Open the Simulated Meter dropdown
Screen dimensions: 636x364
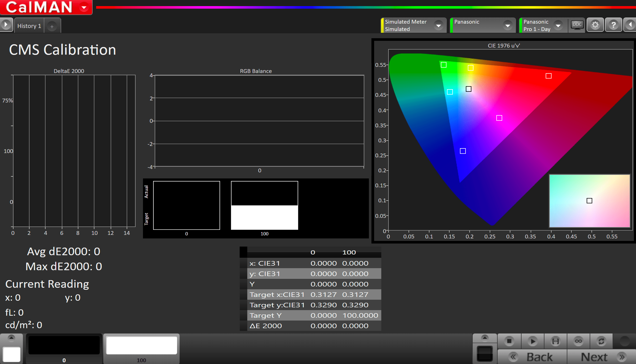pos(438,25)
